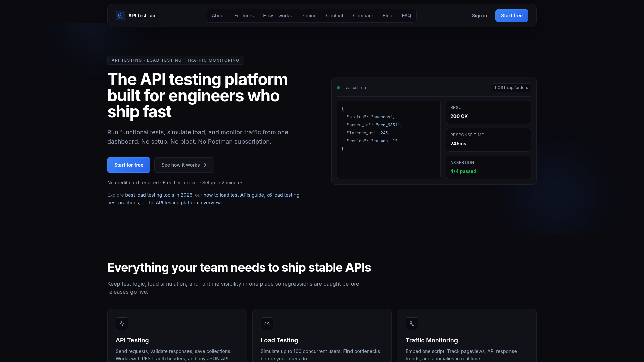The height and width of the screenshot is (362, 644).
Task: Click the Load Testing card heading
Action: (x=279, y=340)
